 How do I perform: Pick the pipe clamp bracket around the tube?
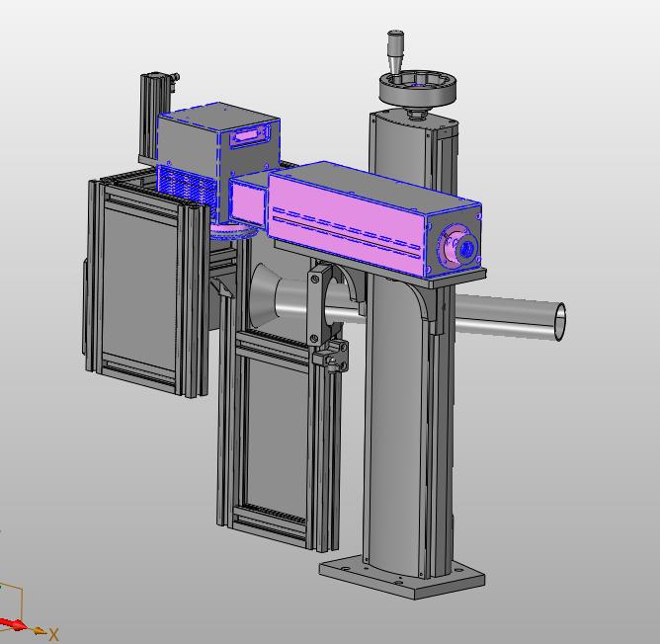click(321, 306)
